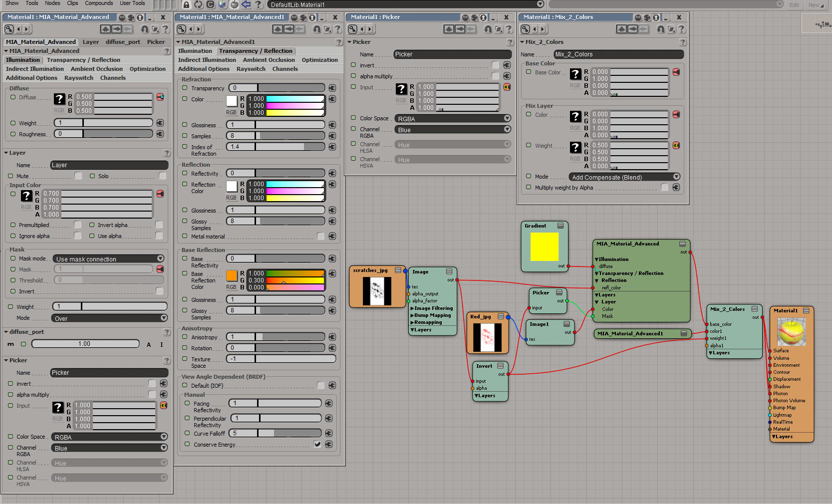832x504 pixels.
Task: Click the blue back arrow in top toolbar
Action: (246, 4)
